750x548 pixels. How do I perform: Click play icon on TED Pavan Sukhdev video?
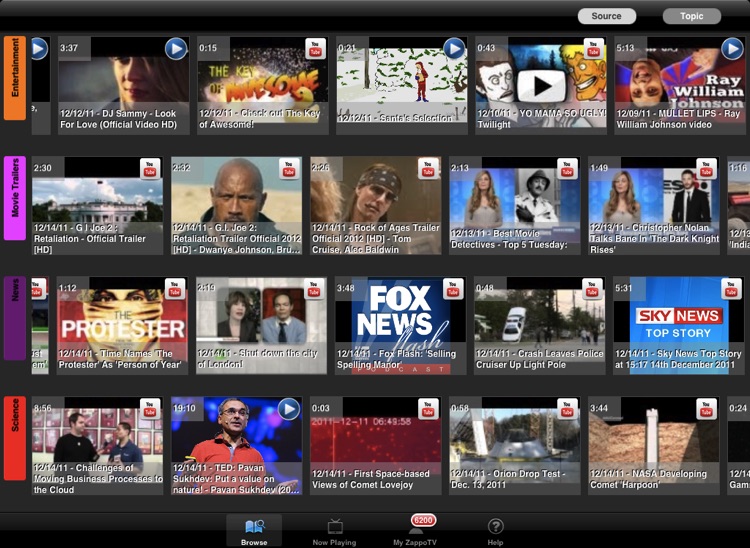[289, 409]
